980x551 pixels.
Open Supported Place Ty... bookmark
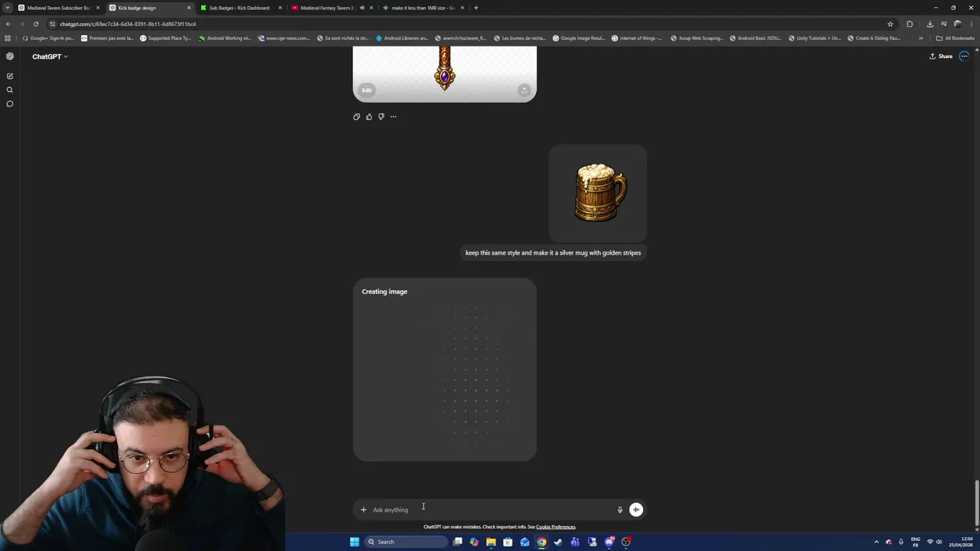click(165, 38)
